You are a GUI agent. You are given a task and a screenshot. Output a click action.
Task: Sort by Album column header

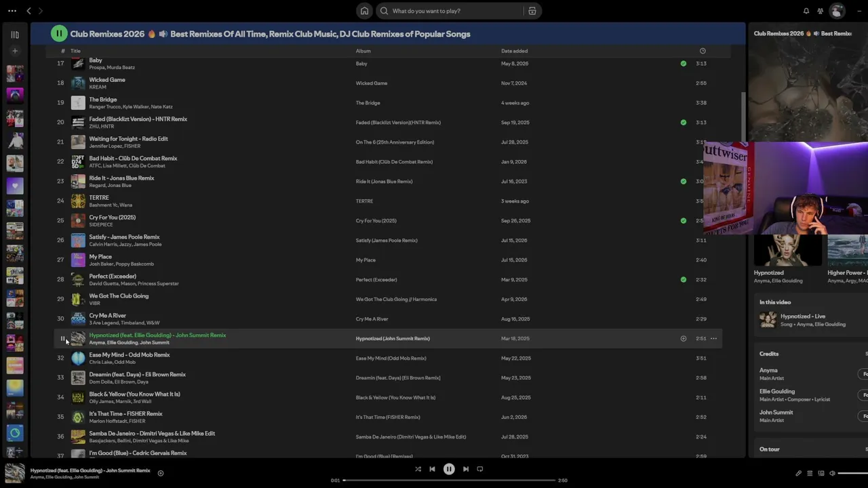pyautogui.click(x=363, y=51)
